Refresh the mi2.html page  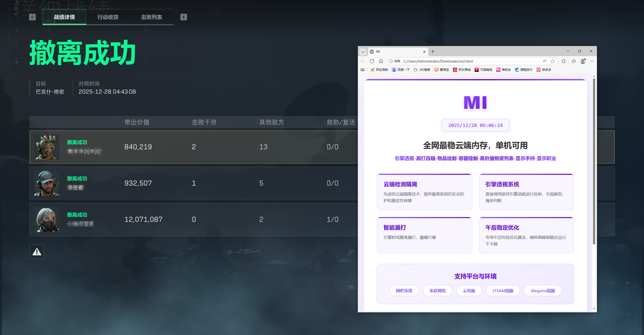pos(372,61)
